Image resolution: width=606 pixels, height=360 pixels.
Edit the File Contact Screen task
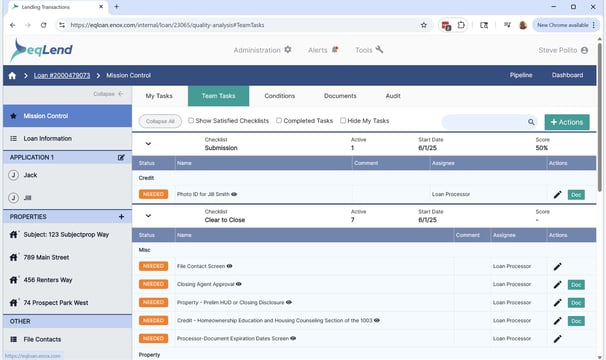click(557, 266)
